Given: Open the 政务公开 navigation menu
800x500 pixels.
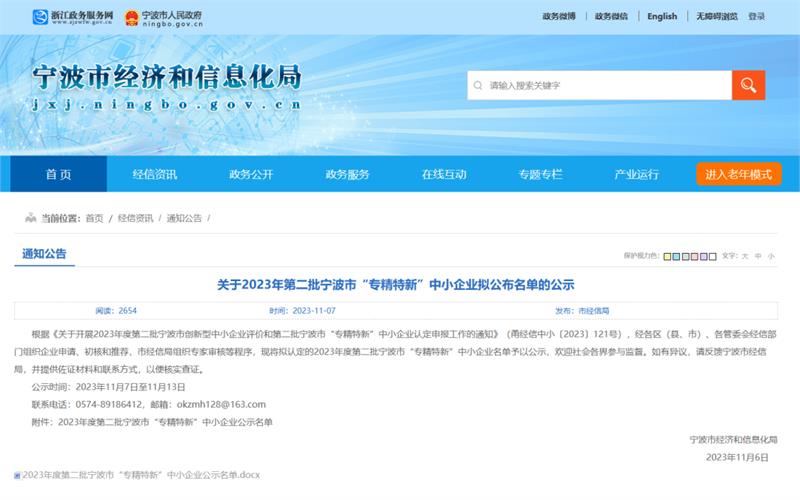Looking at the screenshot, I should coord(251,174).
